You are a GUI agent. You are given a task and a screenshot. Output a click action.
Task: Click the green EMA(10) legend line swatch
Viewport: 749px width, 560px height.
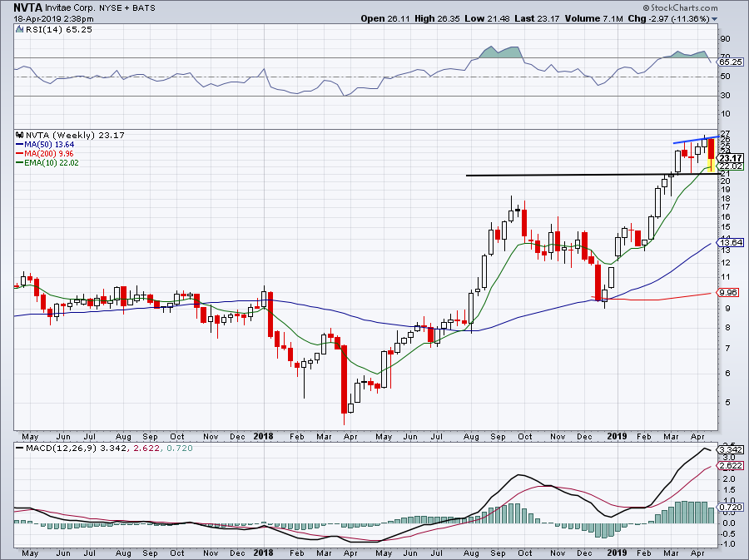(20, 162)
